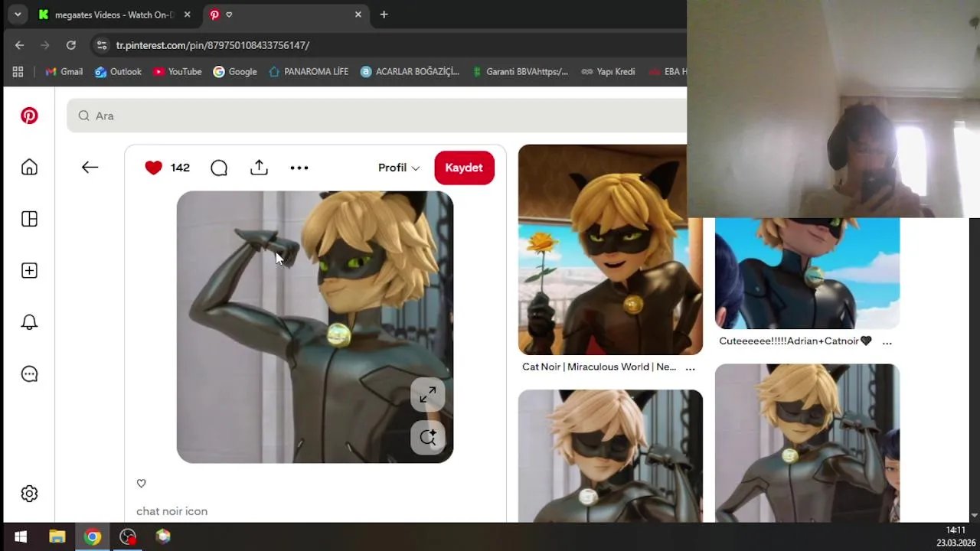Open File Explorer from the taskbar

point(57,536)
